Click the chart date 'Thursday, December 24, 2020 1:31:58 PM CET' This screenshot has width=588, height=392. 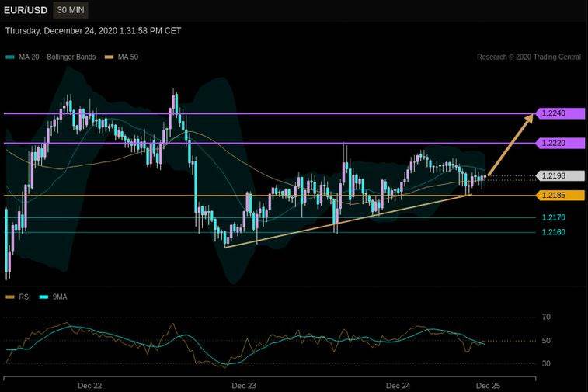93,31
